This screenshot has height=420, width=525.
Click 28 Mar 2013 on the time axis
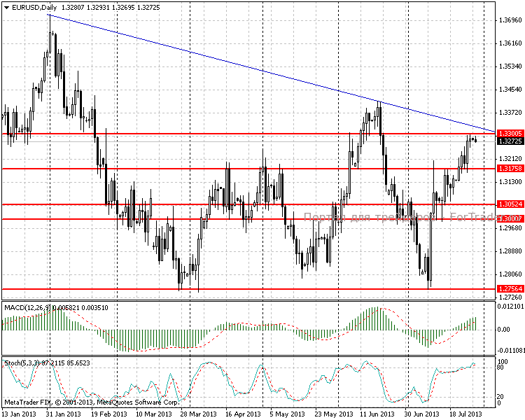tap(199, 414)
